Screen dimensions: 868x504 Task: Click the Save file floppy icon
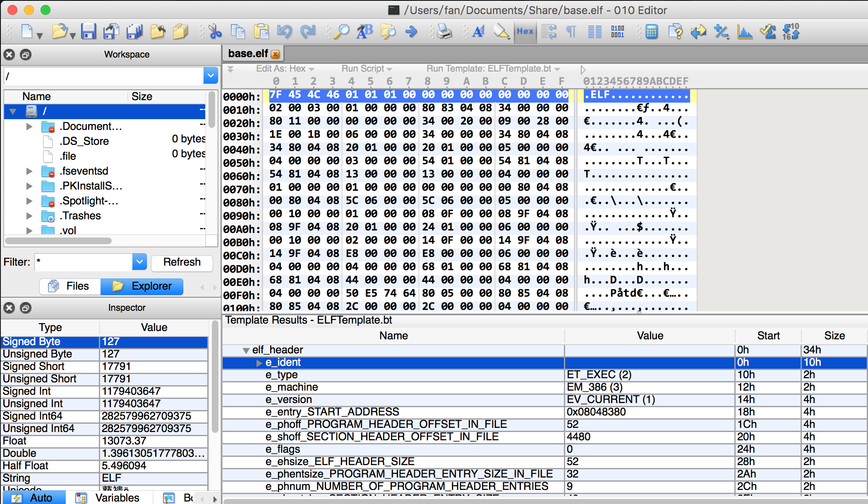click(x=88, y=32)
